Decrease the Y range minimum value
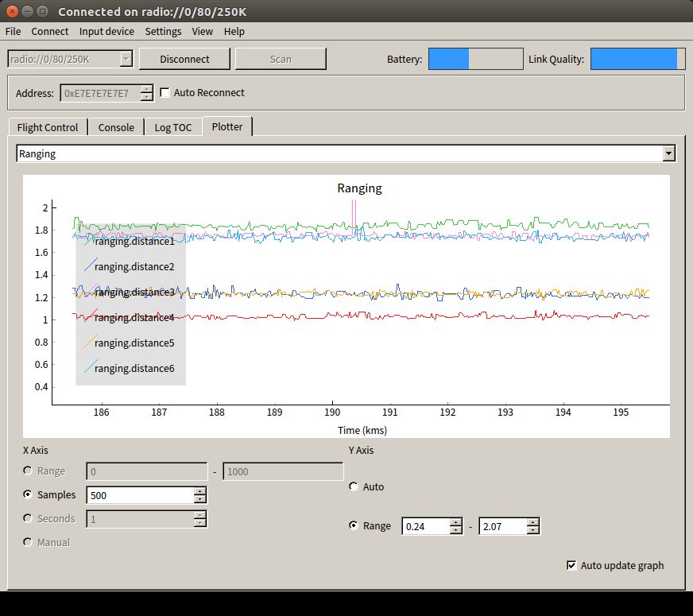This screenshot has width=693, height=616. click(x=455, y=530)
